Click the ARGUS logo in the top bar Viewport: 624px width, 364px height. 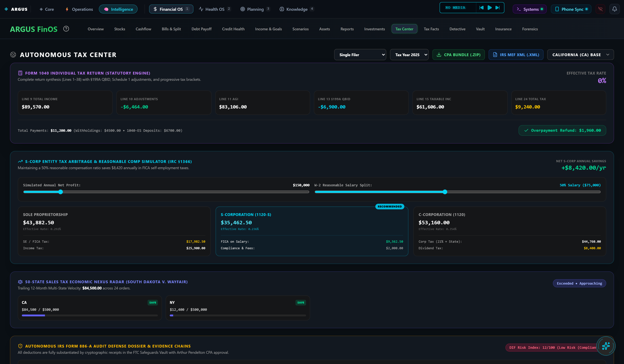tap(16, 9)
